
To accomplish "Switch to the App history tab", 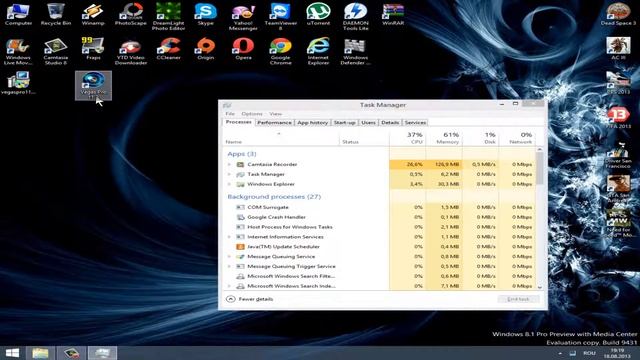I will click(x=312, y=122).
